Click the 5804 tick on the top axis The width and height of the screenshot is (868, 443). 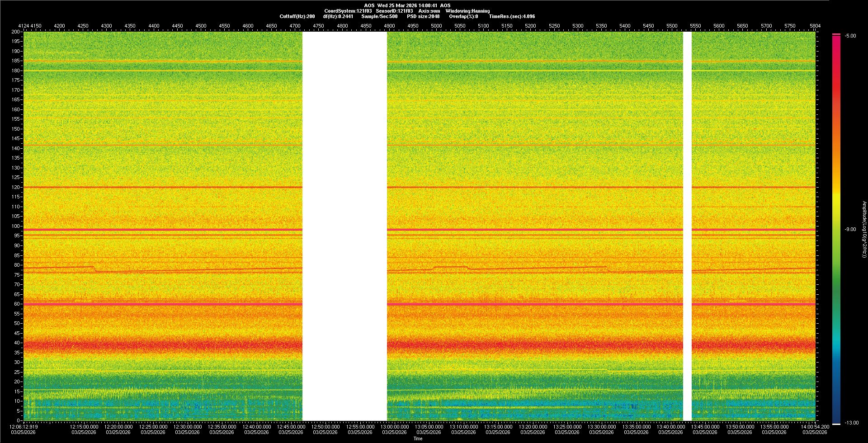click(815, 26)
